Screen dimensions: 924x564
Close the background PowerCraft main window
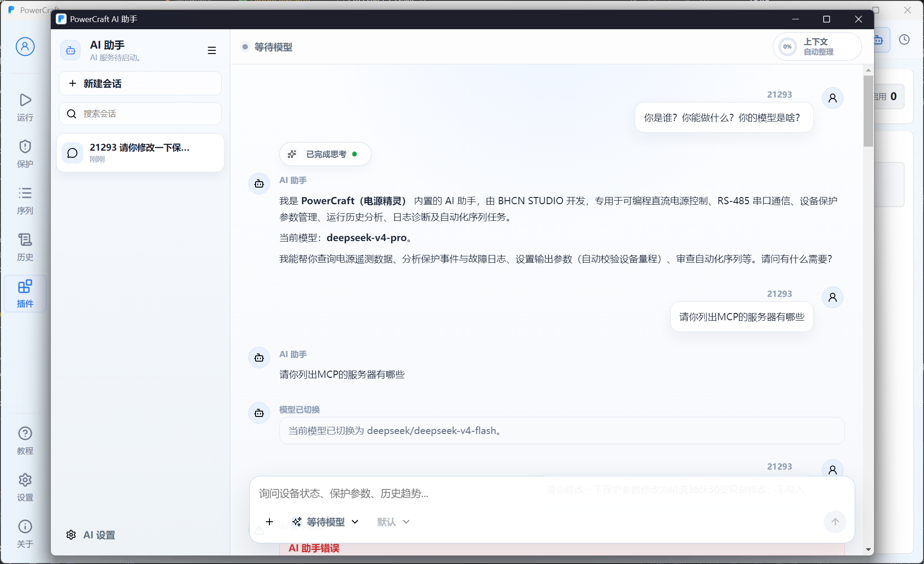tap(908, 10)
